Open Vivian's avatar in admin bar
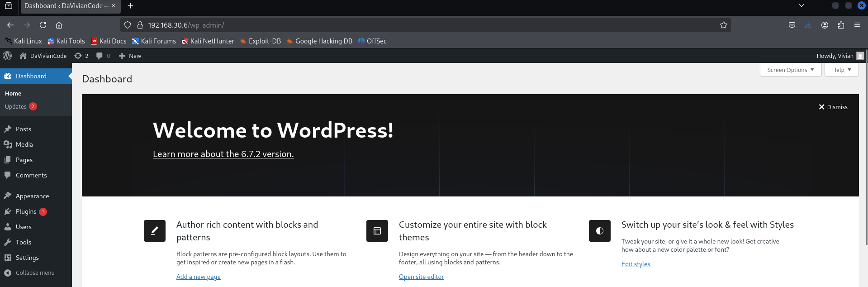Image resolution: width=868 pixels, height=287 pixels. click(x=860, y=56)
